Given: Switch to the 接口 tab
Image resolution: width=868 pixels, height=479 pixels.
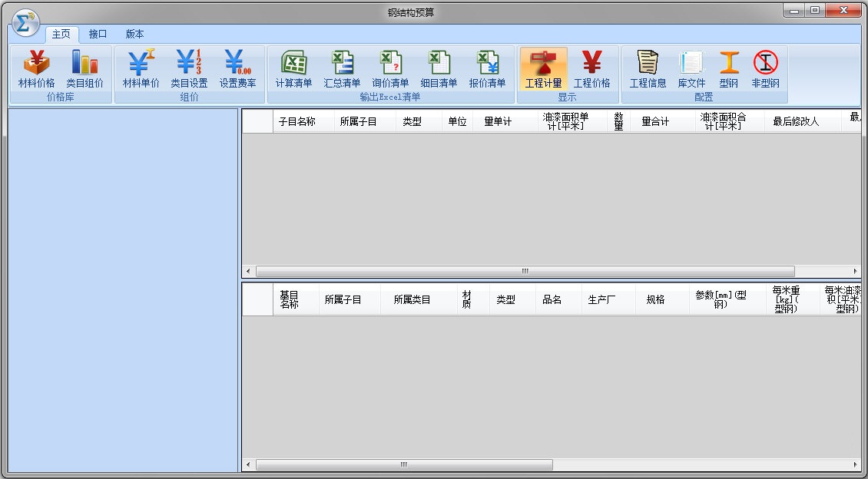Looking at the screenshot, I should coord(97,34).
